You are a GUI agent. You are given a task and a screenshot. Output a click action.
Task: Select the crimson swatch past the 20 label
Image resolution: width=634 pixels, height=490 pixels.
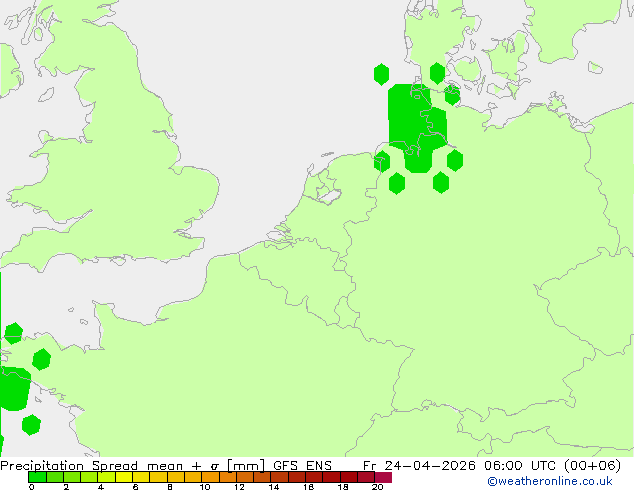383,477
